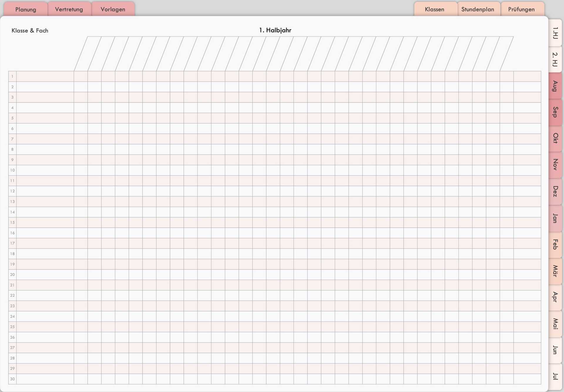The image size is (564, 392).
Task: Click row number 29
Action: coord(12,369)
